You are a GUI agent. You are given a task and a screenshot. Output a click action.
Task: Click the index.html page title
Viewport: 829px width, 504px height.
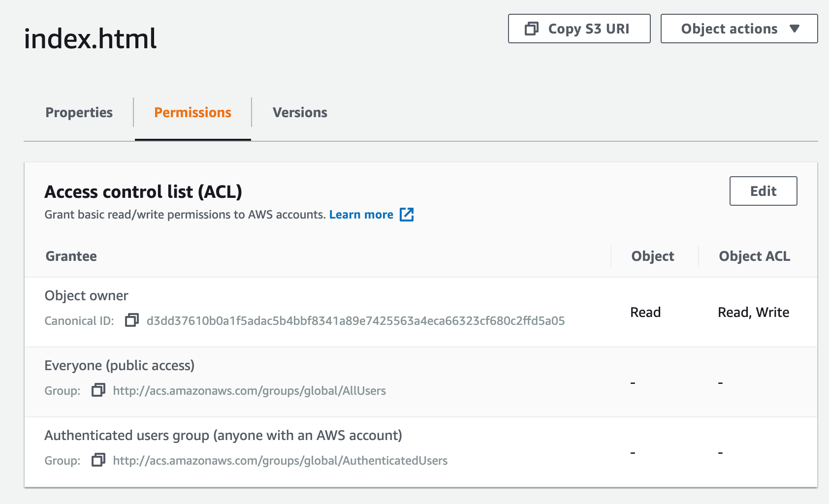coord(90,39)
